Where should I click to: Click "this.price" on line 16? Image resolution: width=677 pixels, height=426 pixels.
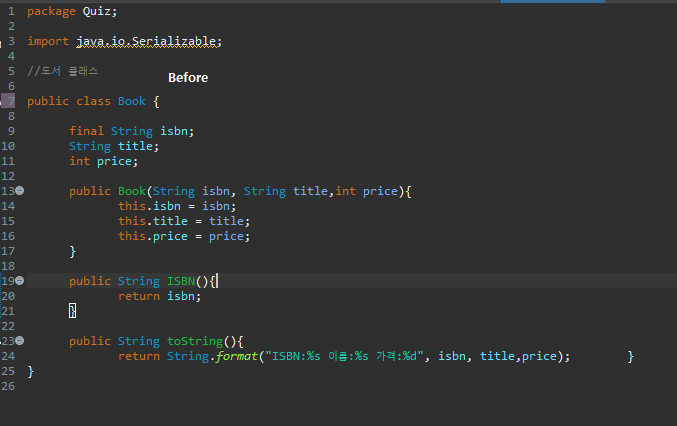[153, 237]
